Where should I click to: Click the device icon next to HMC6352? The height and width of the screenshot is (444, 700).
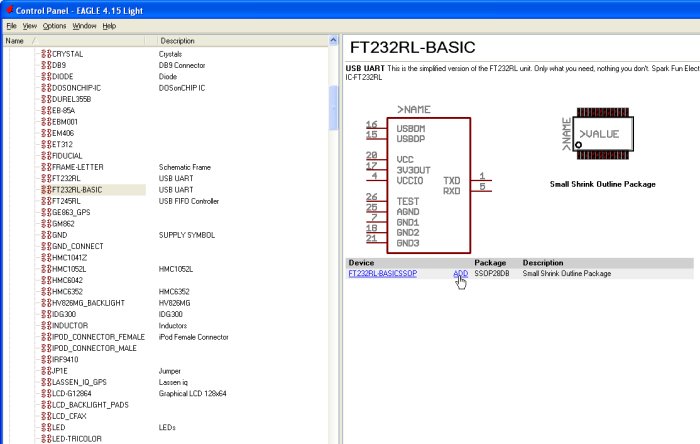tap(46, 291)
